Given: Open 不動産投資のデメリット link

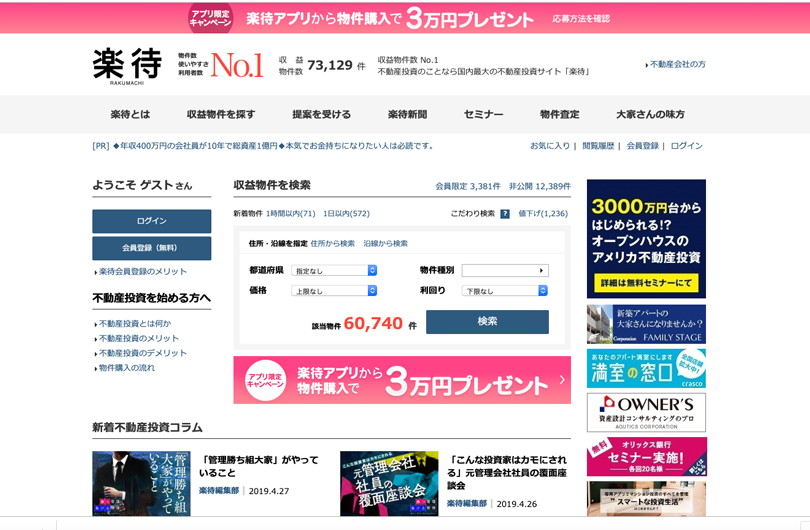Looking at the screenshot, I should click(141, 353).
